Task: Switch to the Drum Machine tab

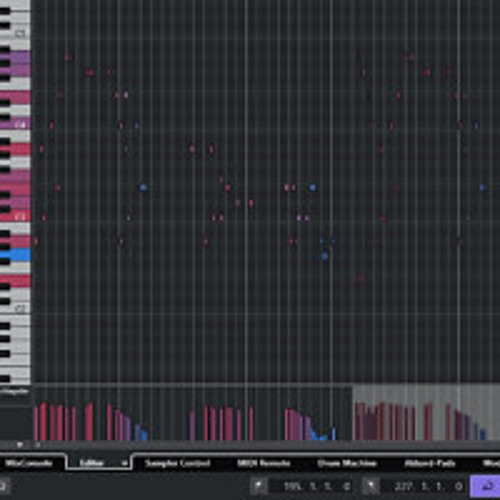Action: [x=347, y=463]
